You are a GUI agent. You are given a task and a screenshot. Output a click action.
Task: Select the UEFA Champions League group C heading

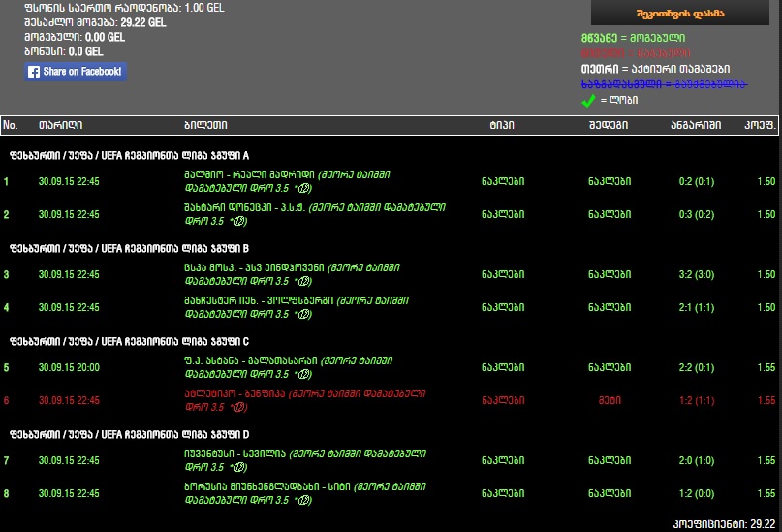(129, 342)
